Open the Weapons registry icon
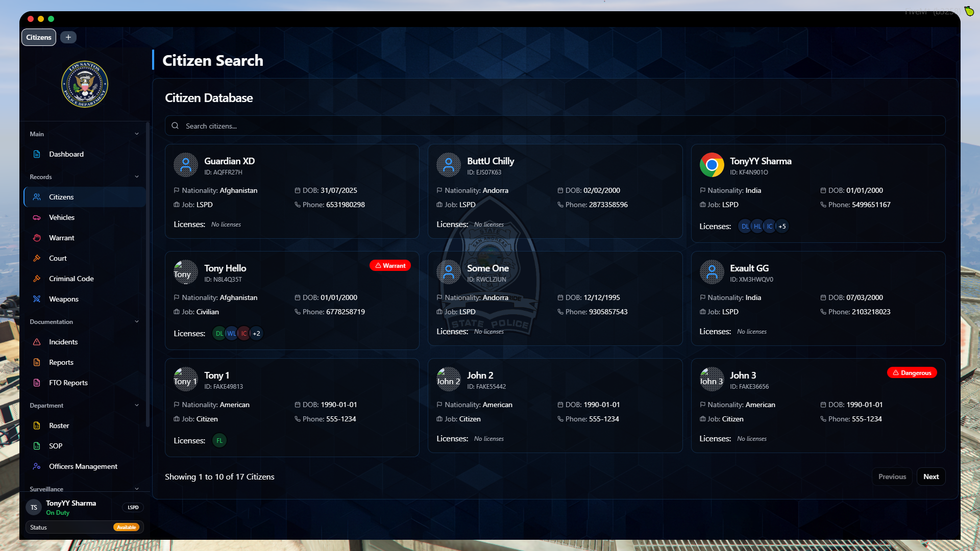The image size is (980, 551). click(x=37, y=299)
